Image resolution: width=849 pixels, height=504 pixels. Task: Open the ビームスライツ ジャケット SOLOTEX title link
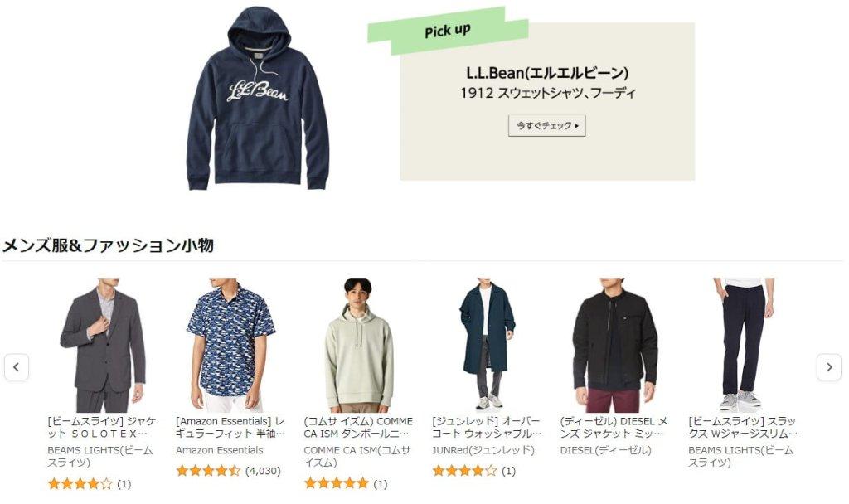(102, 427)
